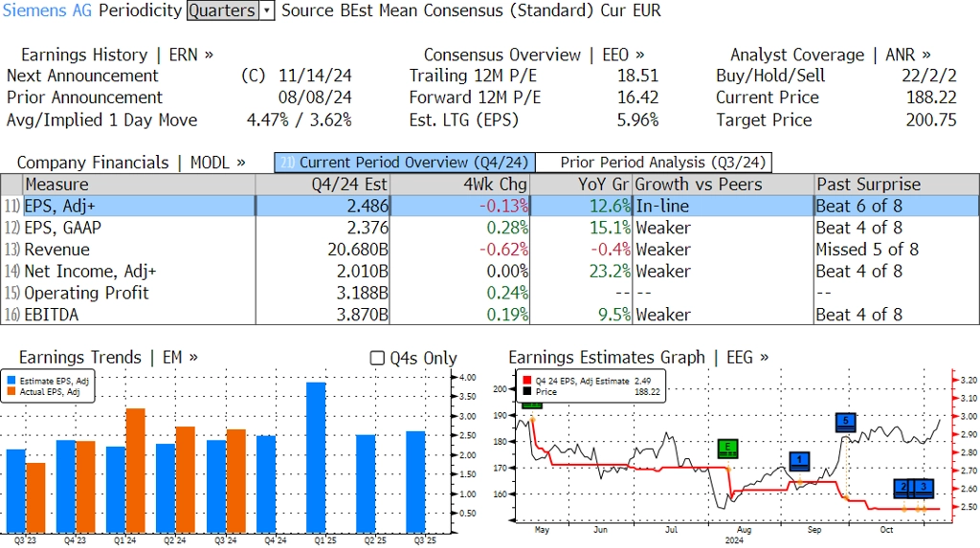Click Target Price value 200.75
Image resolution: width=980 pixels, height=548 pixels.
click(931, 121)
